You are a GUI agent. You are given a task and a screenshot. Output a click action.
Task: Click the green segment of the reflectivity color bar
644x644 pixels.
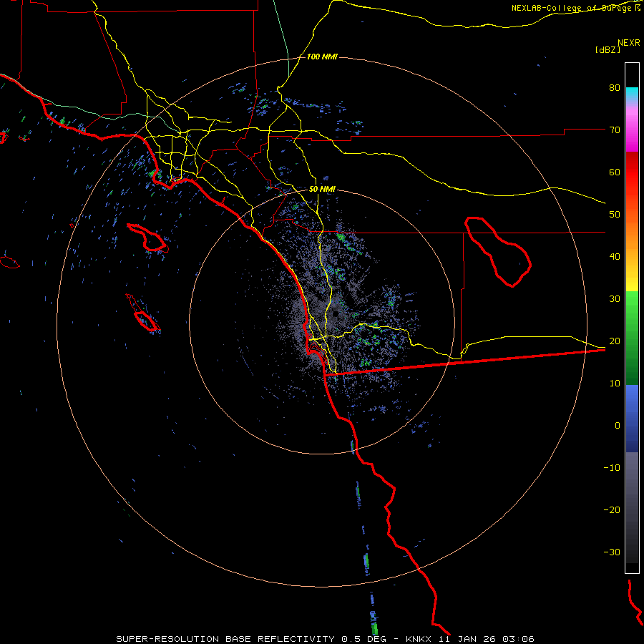pyautogui.click(x=632, y=338)
